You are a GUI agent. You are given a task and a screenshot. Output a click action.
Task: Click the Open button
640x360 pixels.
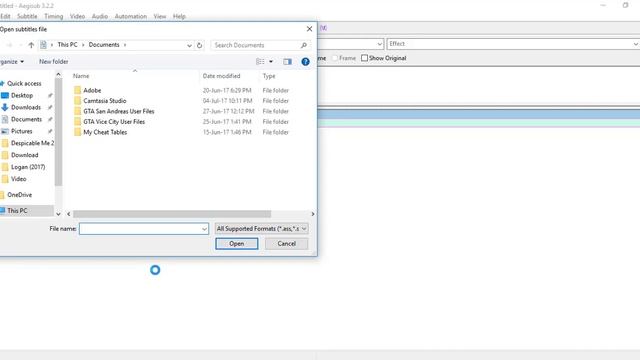(237, 244)
